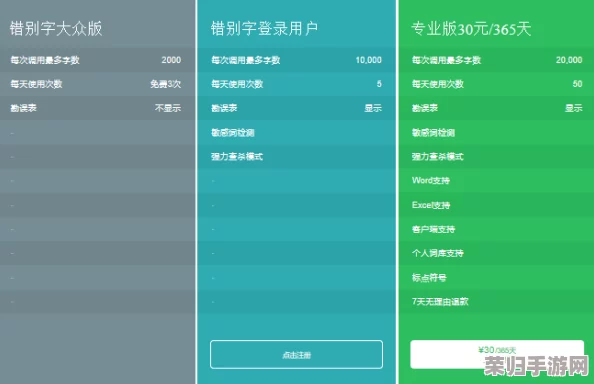Click 每天使用次数 in the 专业版 column
Image resolution: width=594 pixels, height=384 pixels.
click(x=438, y=84)
